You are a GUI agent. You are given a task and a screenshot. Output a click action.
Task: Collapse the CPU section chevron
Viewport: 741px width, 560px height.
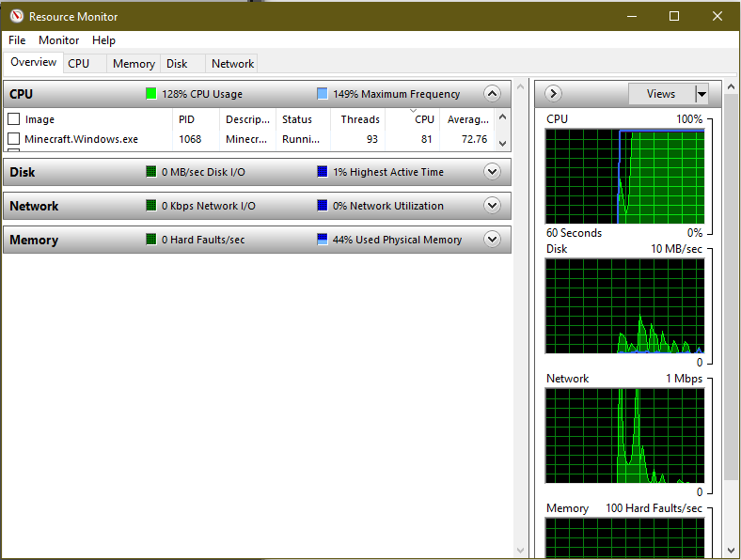[491, 94]
